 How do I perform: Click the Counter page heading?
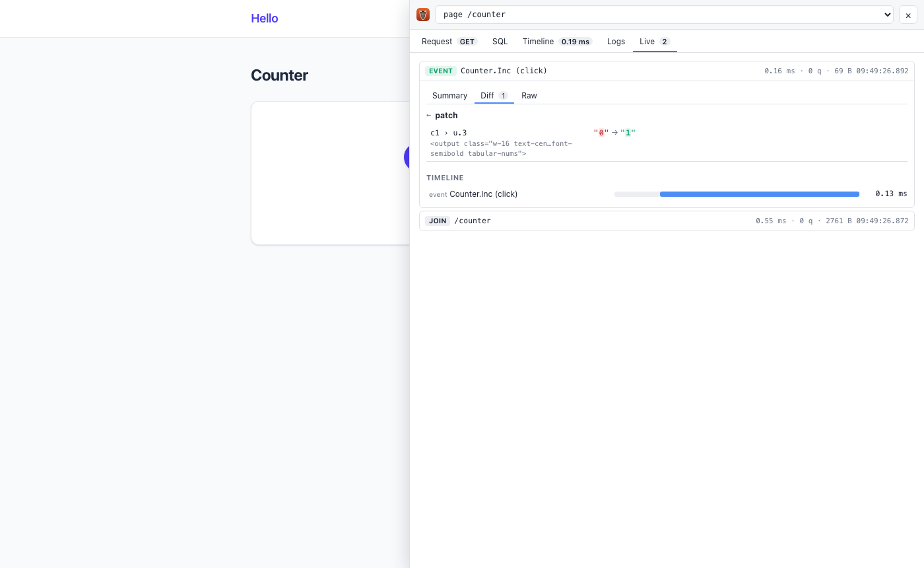(x=279, y=75)
